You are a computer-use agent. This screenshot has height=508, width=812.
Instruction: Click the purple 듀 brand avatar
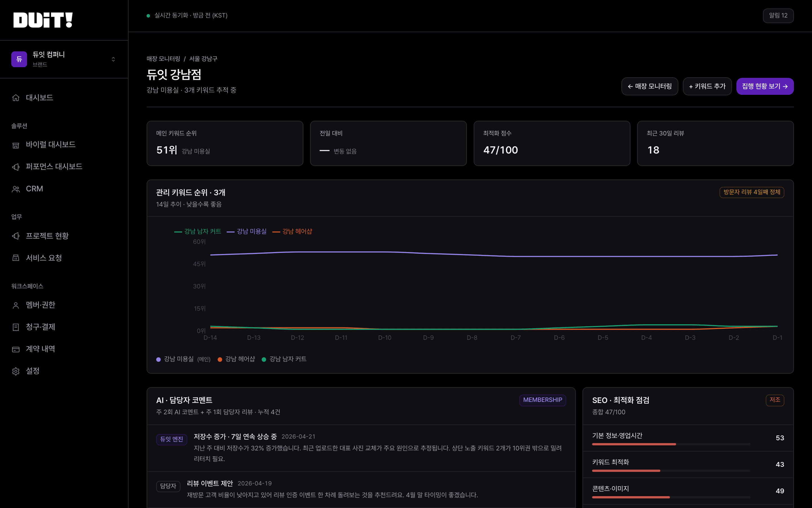pyautogui.click(x=19, y=59)
